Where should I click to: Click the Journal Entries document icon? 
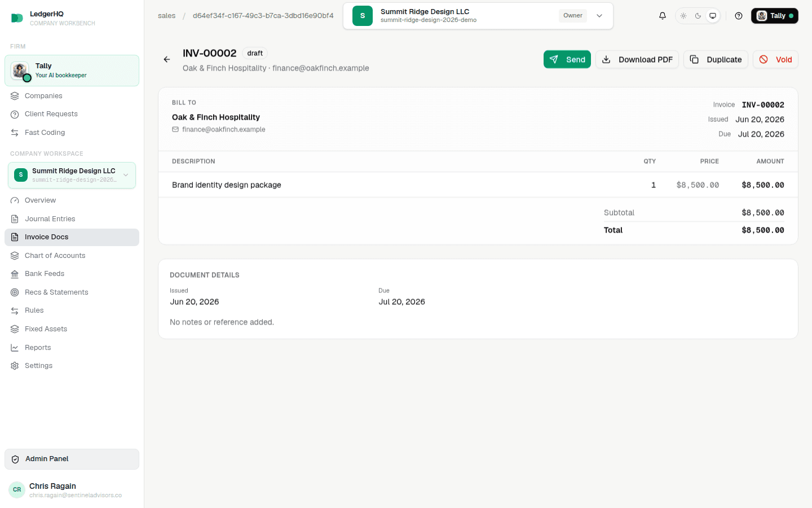pos(15,219)
